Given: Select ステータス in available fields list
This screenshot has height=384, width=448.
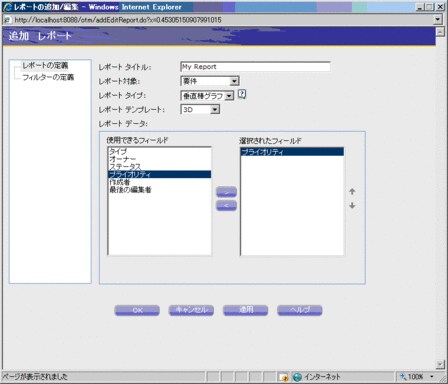Looking at the screenshot, I should point(159,167).
